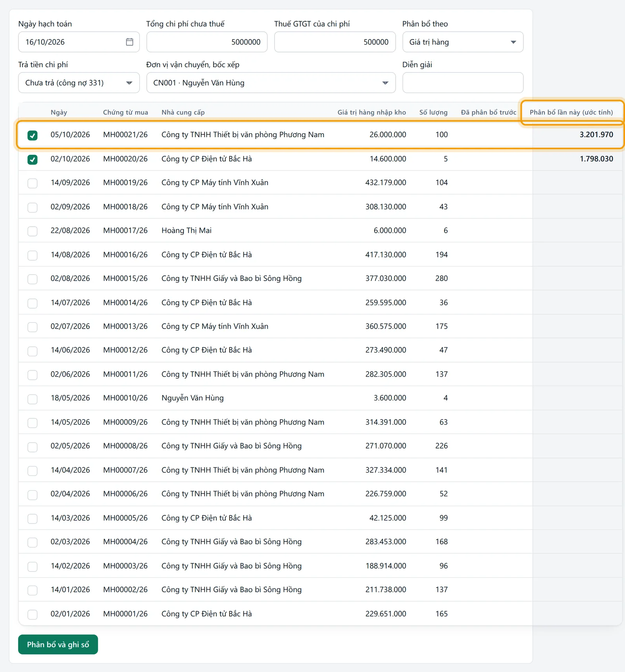Click the Chứng từ mua column header
Screen dimensions: 625x672
pos(125,112)
